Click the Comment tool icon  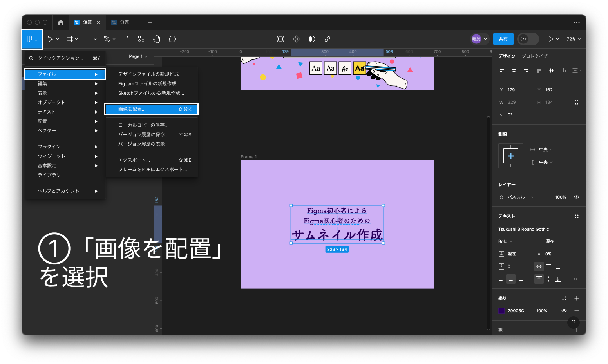point(172,39)
